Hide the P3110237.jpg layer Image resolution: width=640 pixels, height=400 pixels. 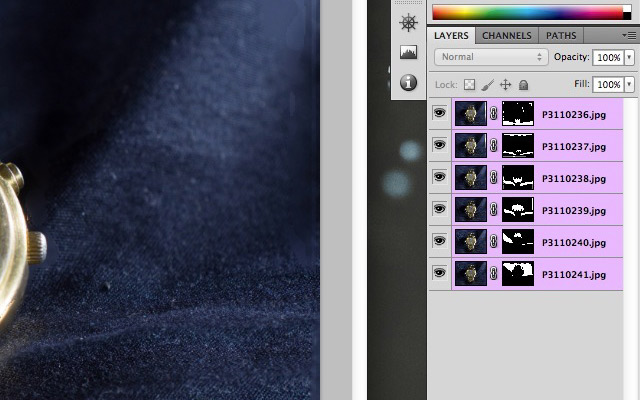coord(440,145)
